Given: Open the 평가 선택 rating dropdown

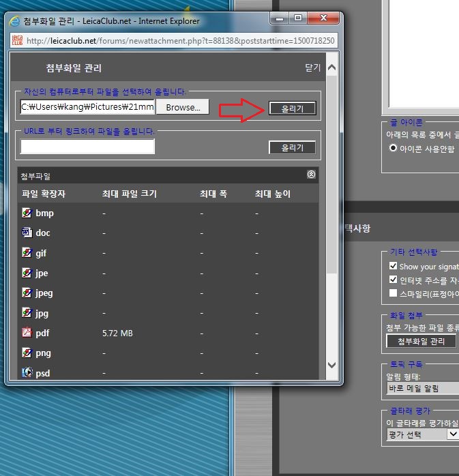Looking at the screenshot, I should click(x=452, y=434).
